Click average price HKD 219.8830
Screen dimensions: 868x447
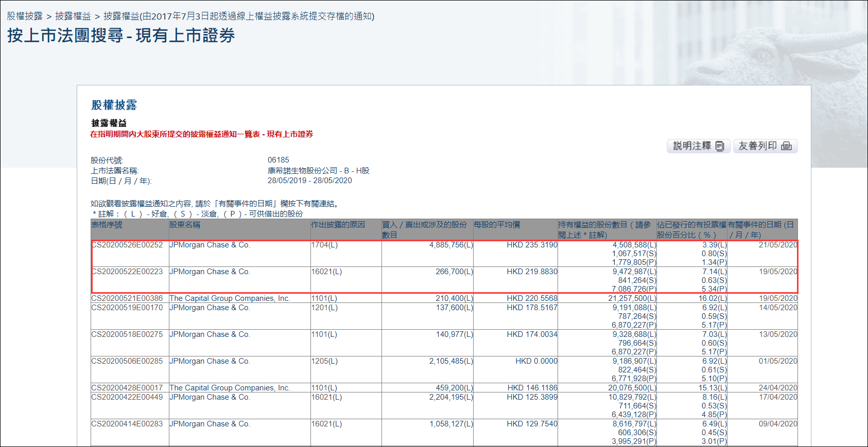(x=532, y=272)
